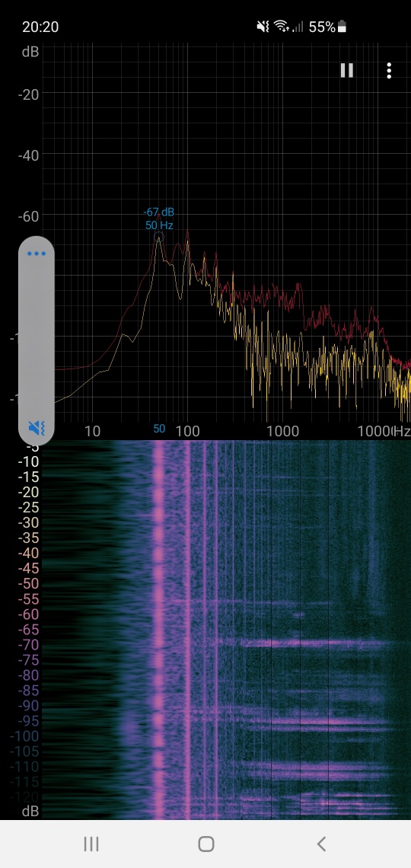Tap the 1000 Hz axis label
The image size is (411, 868).
[x=282, y=431]
